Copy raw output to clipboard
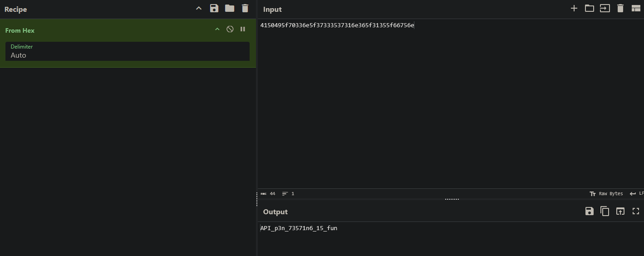This screenshot has width=644, height=256. point(605,211)
